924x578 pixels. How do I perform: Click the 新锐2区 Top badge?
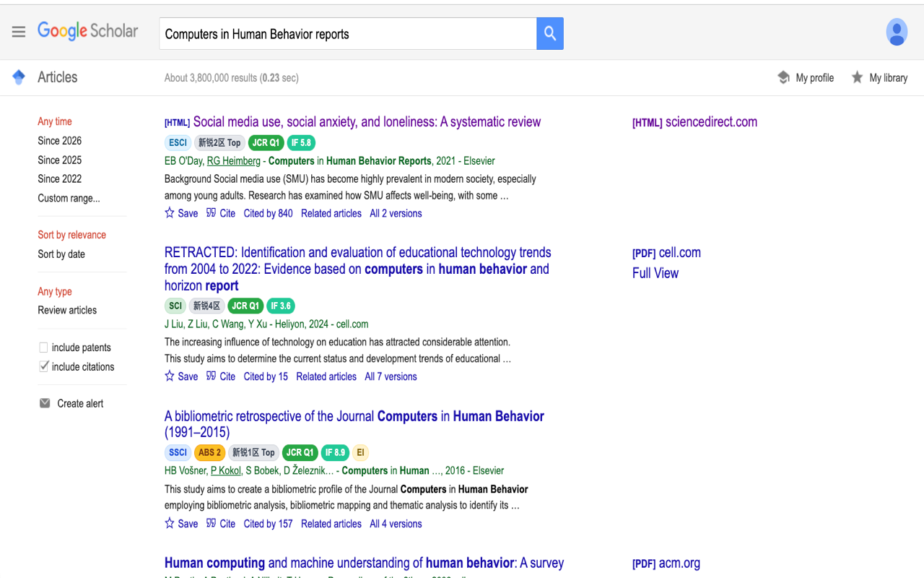219,142
